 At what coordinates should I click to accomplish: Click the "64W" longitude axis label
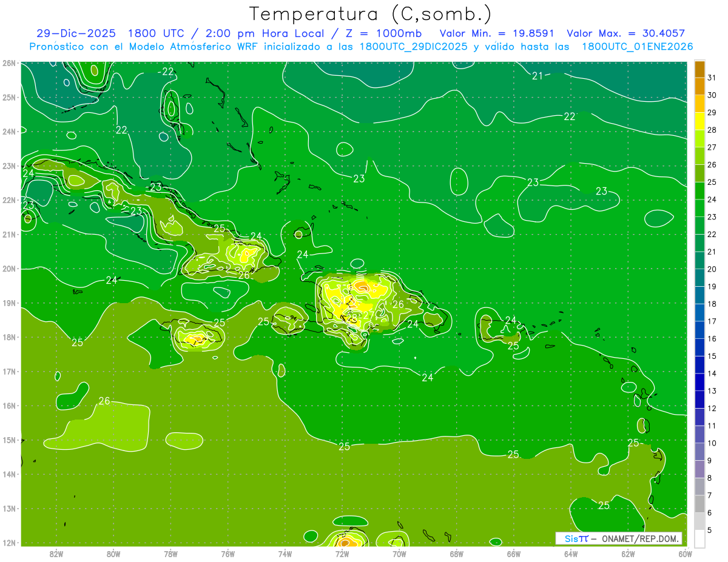[571, 554]
